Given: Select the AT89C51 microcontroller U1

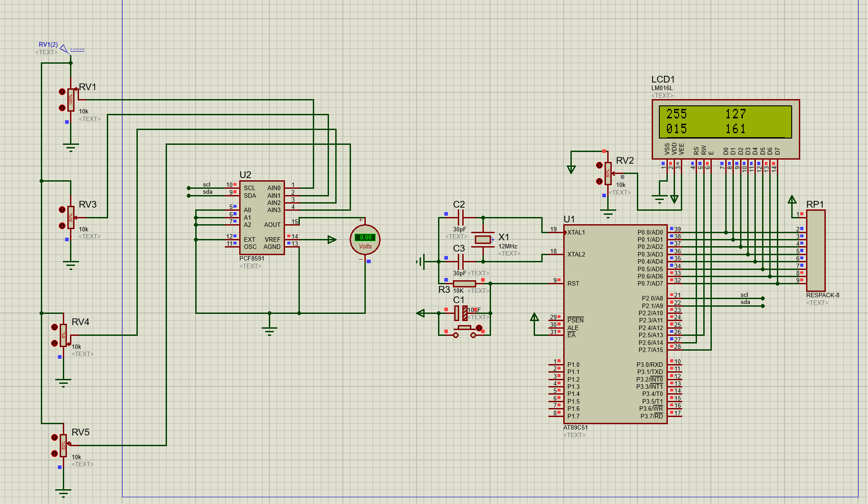Looking at the screenshot, I should (615, 323).
